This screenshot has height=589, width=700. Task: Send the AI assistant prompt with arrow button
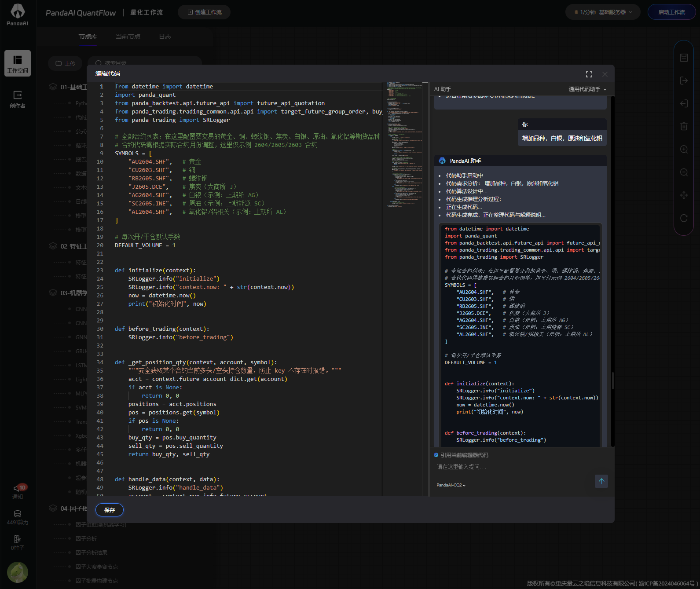coord(601,481)
